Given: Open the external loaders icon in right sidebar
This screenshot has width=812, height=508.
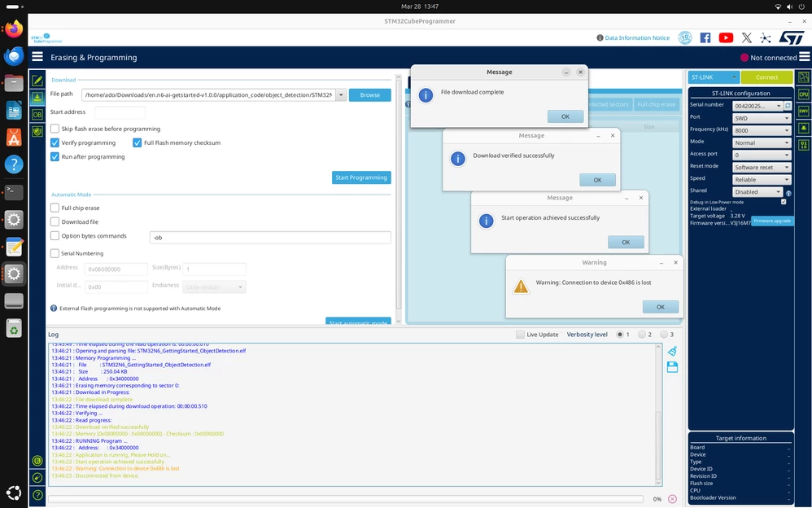Looking at the screenshot, I should pos(804,77).
